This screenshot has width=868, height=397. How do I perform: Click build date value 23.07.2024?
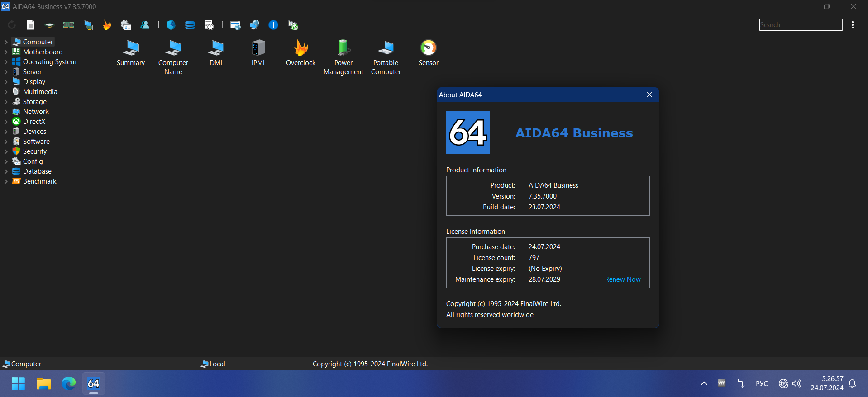pos(544,207)
